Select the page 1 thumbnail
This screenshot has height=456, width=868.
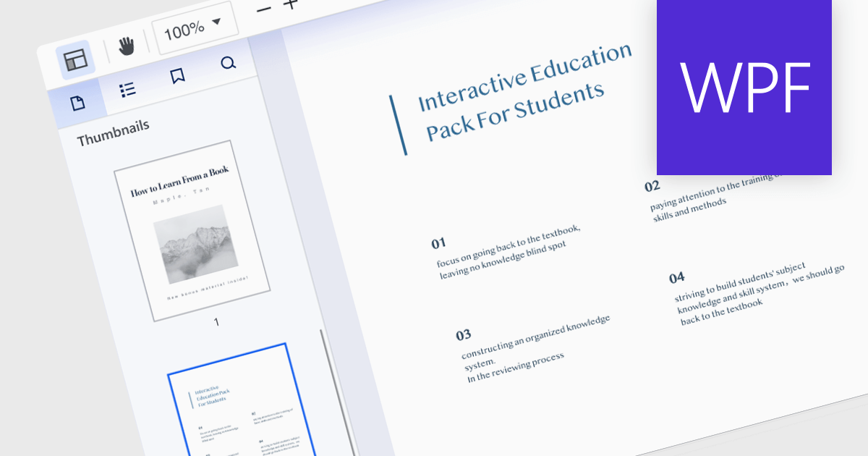pyautogui.click(x=192, y=232)
